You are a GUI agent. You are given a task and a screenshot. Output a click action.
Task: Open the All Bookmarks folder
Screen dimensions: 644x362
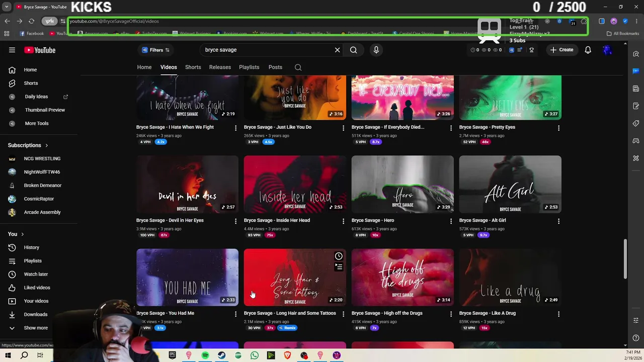pyautogui.click(x=623, y=34)
